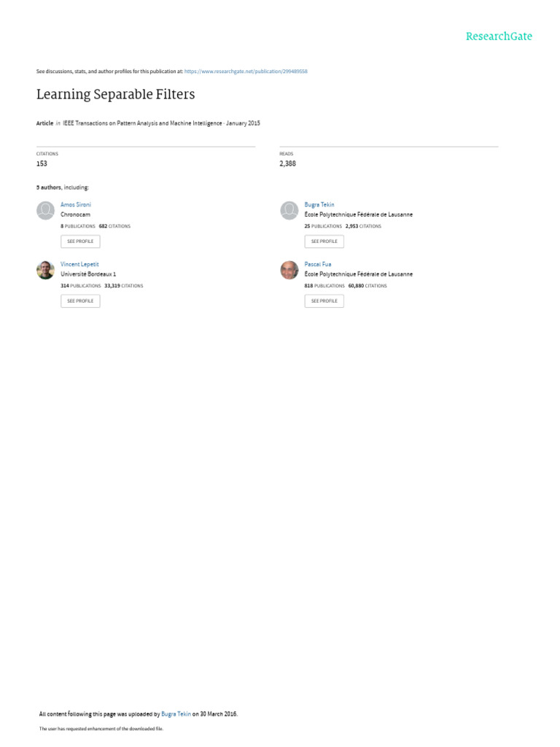The width and height of the screenshot is (560, 747).
Task: Click See Profile button under Vincent Lepetit
Action: [x=80, y=301]
